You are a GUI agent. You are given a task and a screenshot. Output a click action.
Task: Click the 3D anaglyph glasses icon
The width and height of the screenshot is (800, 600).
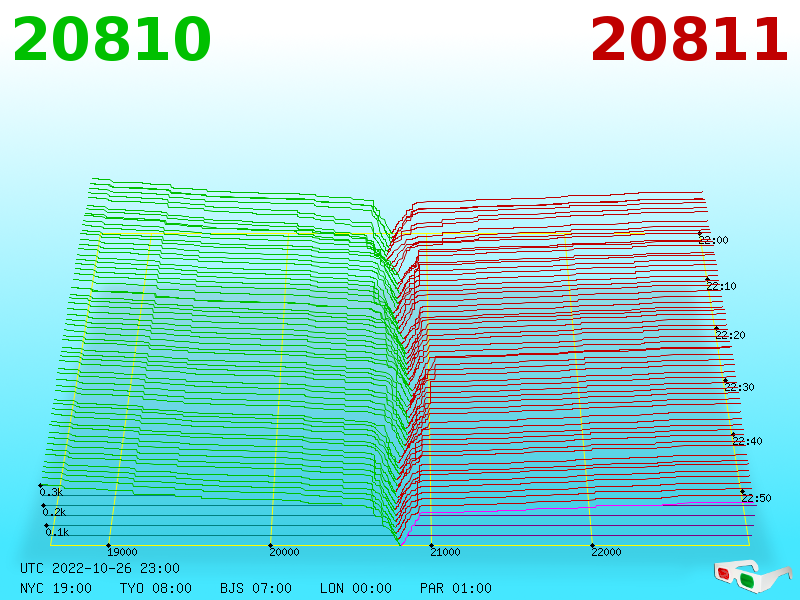click(752, 576)
